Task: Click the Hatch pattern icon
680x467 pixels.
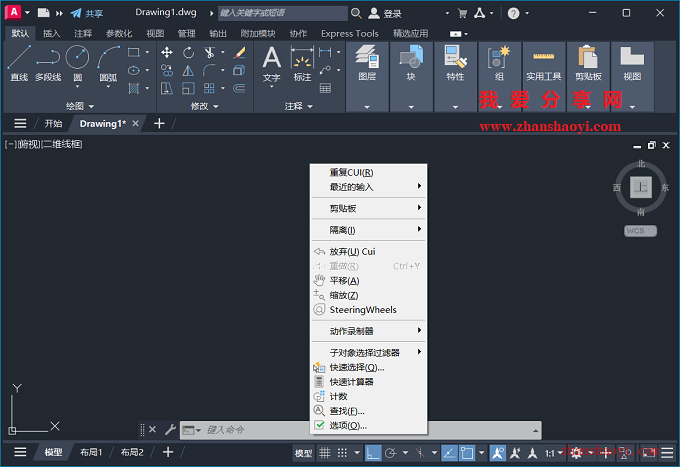Action: click(134, 88)
